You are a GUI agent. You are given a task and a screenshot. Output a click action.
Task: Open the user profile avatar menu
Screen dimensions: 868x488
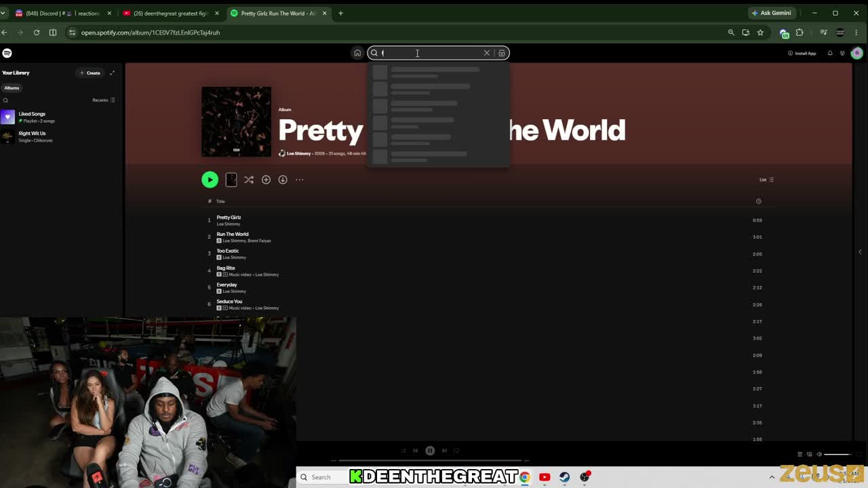coord(856,53)
